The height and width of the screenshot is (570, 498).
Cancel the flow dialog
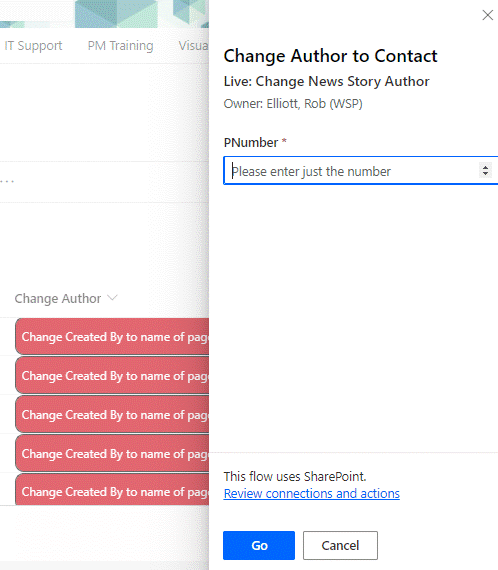(340, 545)
